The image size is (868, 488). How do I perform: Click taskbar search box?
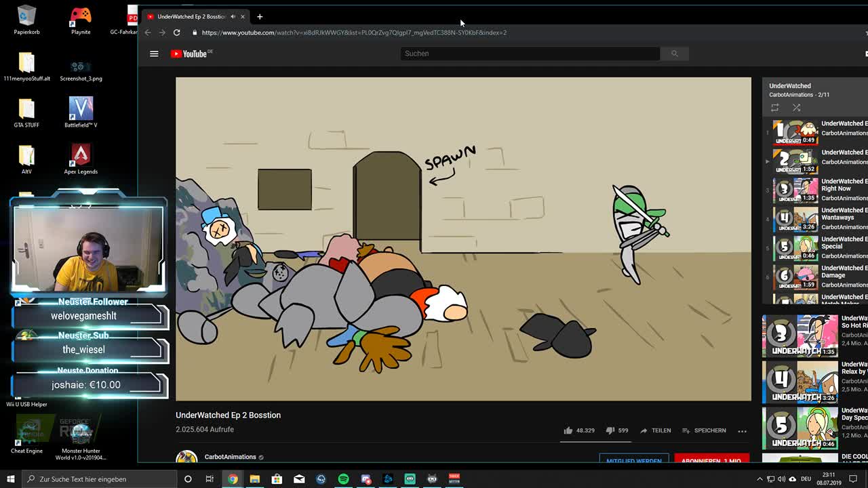click(x=100, y=479)
